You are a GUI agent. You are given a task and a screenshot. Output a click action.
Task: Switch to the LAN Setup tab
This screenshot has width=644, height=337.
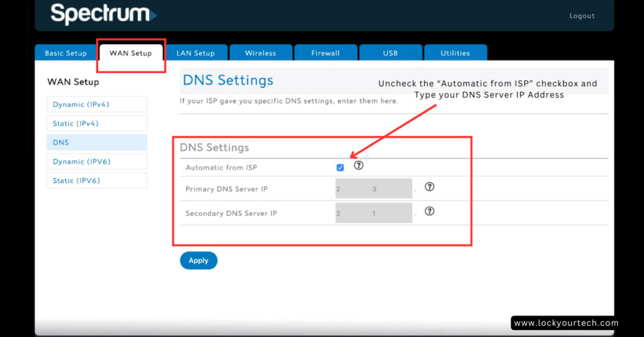(x=196, y=53)
